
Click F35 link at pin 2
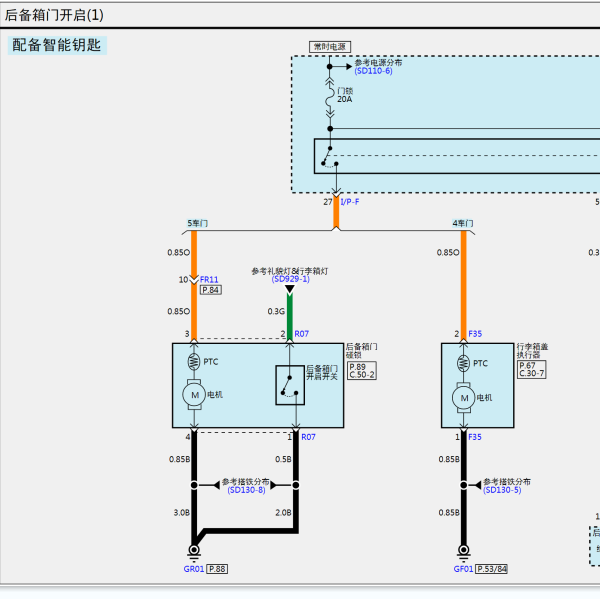click(475, 334)
